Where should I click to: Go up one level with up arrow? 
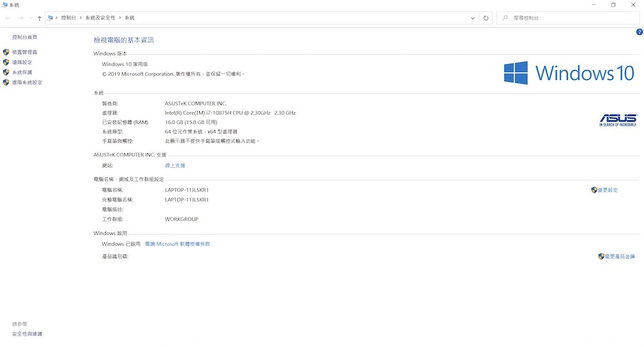(x=39, y=18)
